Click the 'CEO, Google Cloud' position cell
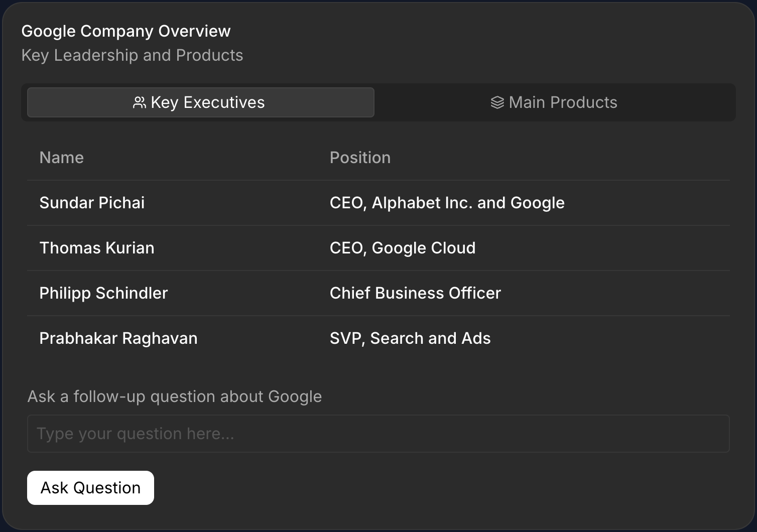Viewport: 757px width, 532px height. [x=402, y=248]
